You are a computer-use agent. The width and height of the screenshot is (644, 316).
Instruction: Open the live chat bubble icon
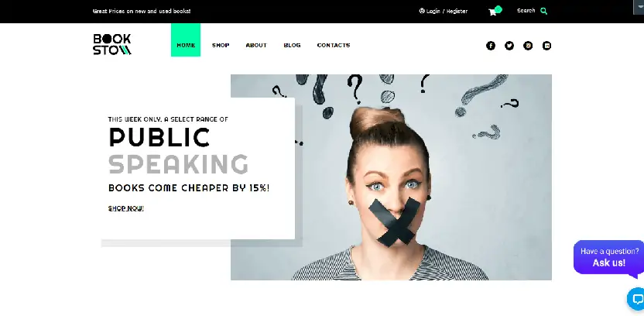coord(636,299)
